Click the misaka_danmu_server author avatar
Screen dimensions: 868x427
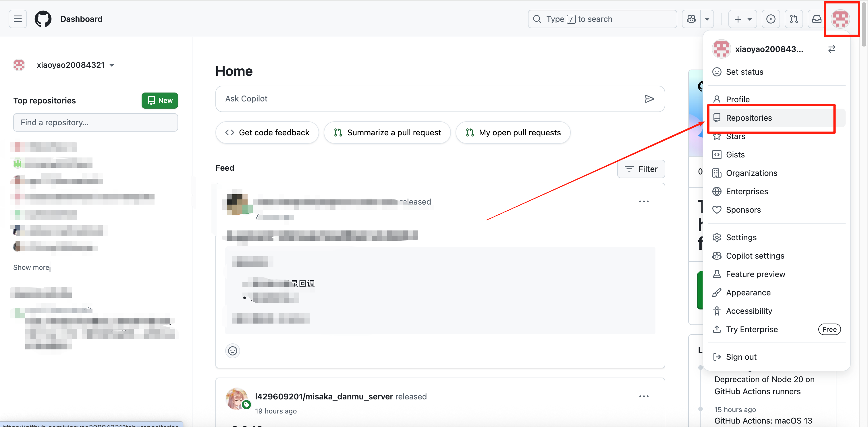pos(237,398)
